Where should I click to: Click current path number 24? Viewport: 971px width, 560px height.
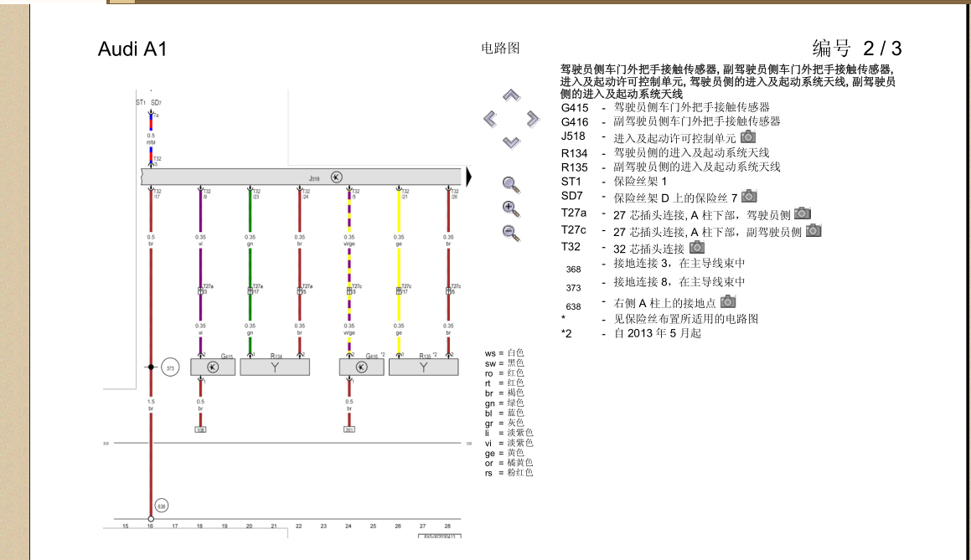click(348, 526)
